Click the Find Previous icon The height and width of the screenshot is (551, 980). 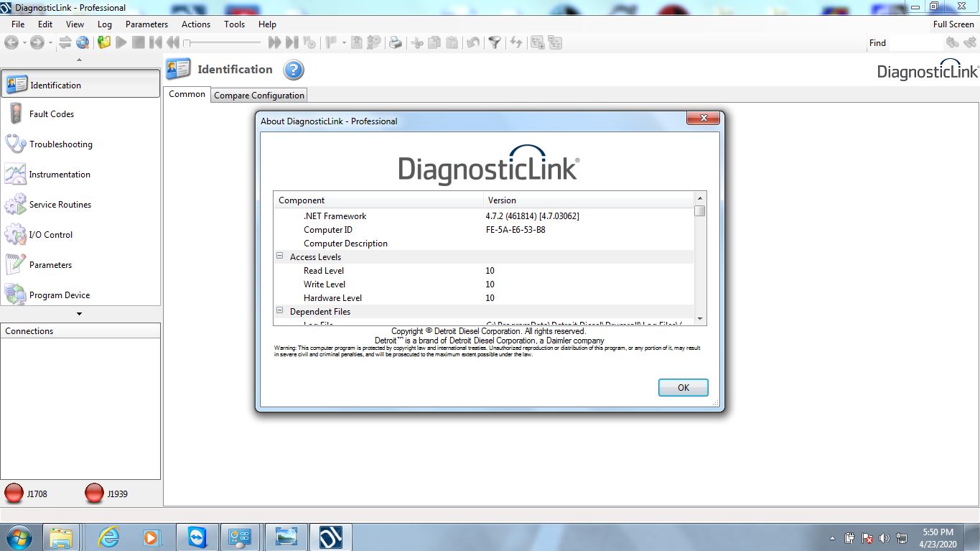(953, 43)
